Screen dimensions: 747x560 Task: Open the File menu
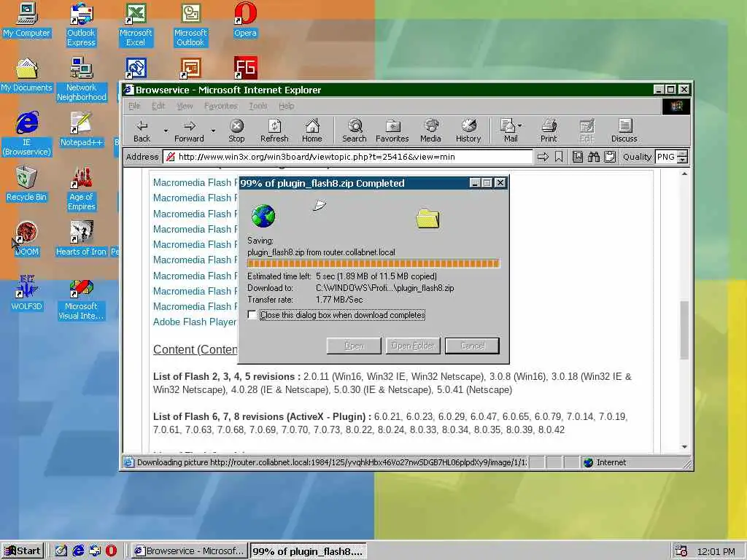click(x=134, y=106)
